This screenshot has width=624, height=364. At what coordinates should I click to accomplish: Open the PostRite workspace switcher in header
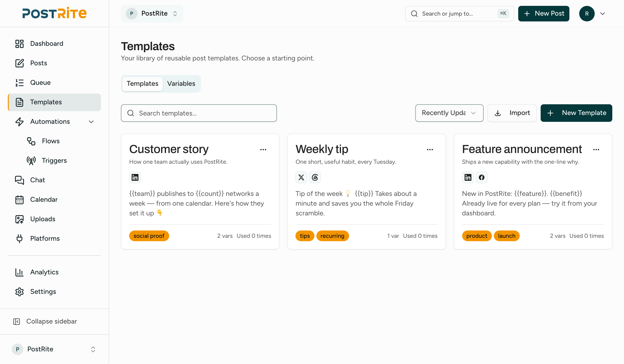click(x=152, y=14)
